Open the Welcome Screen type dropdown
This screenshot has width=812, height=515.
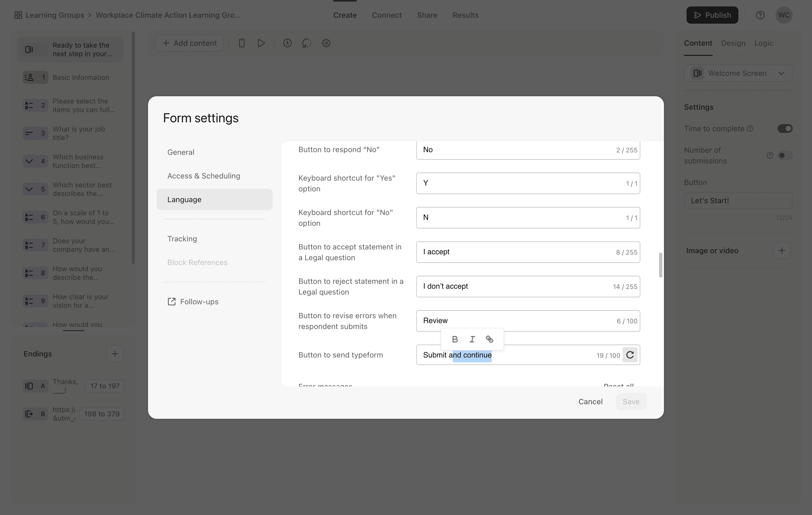click(x=738, y=73)
